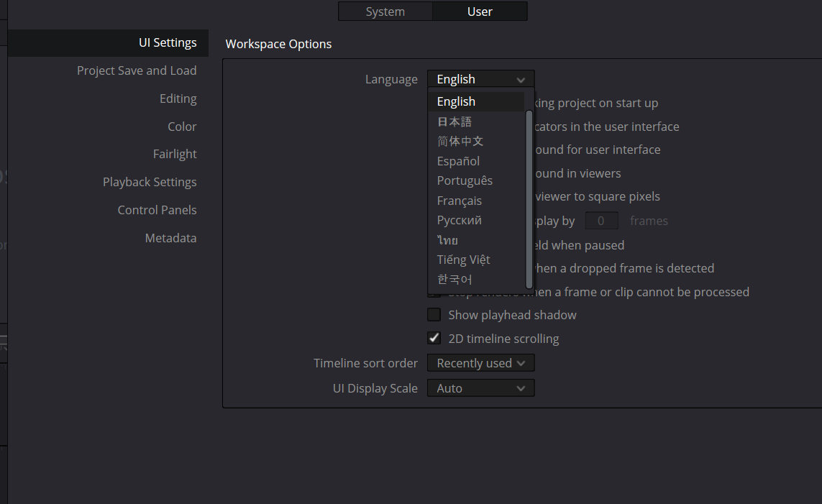Choose 日本語 from the language list
822x504 pixels.
tap(455, 122)
